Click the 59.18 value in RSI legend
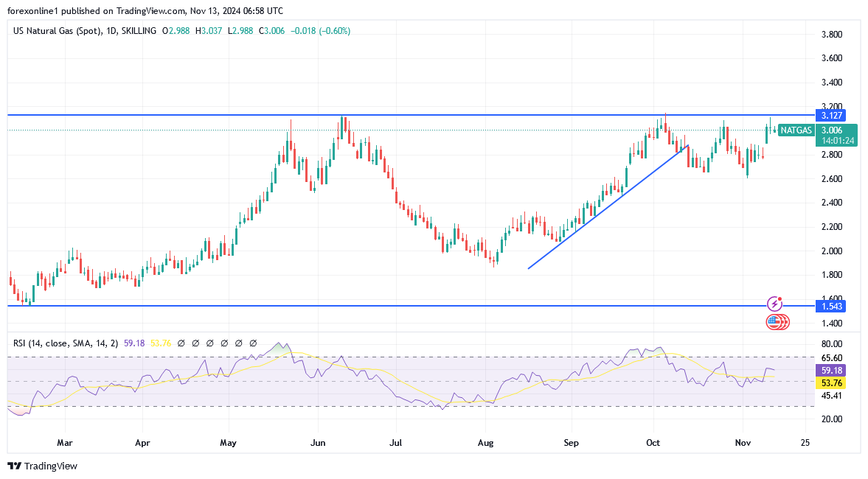868x479 pixels. pyautogui.click(x=134, y=343)
